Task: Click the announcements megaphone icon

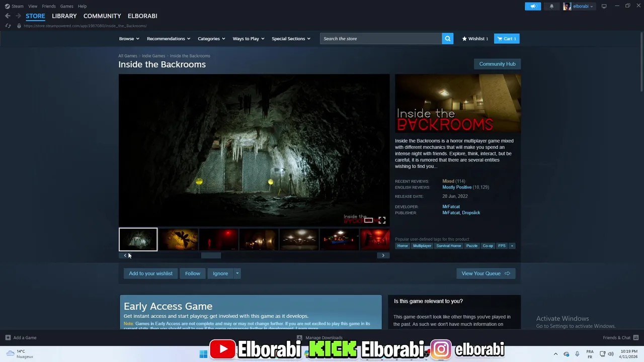Action: click(533, 6)
